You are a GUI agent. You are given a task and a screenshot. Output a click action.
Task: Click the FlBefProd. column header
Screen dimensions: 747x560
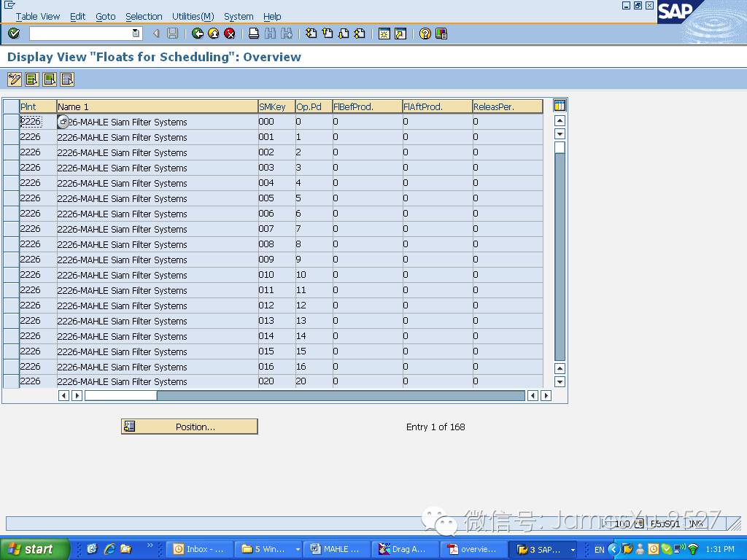368,106
